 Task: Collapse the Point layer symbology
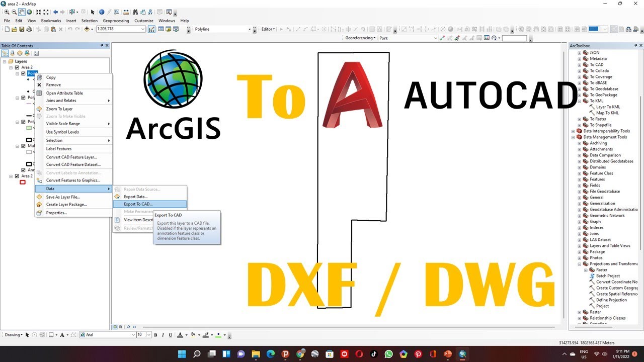(17, 73)
